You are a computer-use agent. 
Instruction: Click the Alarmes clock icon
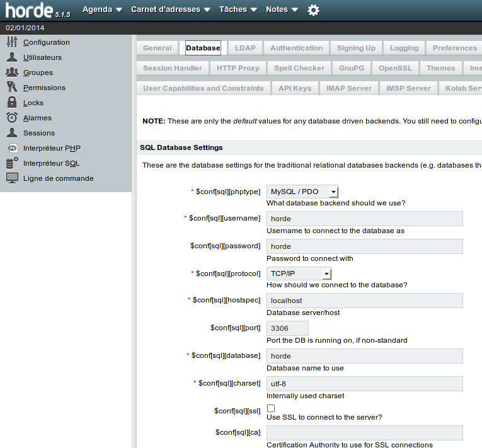click(x=12, y=118)
